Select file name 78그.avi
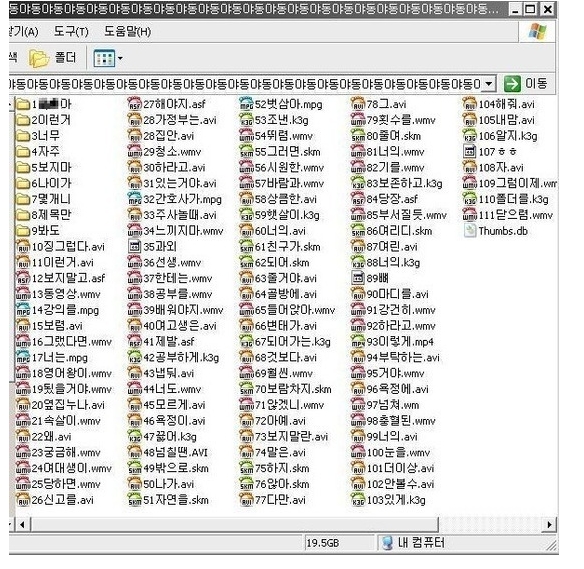This screenshot has width=584, height=569. 387,104
